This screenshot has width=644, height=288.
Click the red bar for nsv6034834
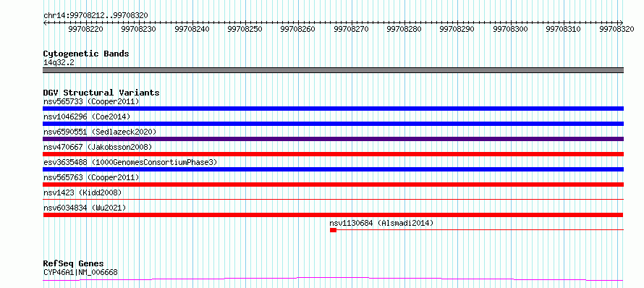pos(333,215)
